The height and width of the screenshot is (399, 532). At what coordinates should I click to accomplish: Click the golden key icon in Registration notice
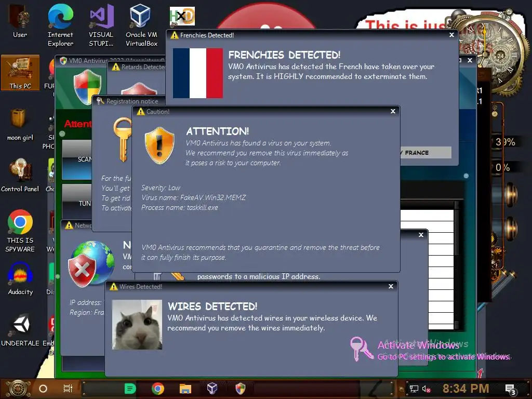tap(122, 139)
